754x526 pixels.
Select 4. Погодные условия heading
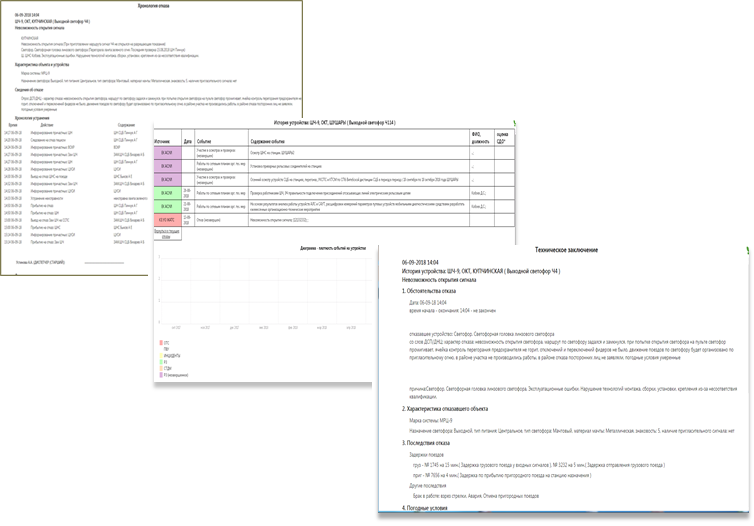click(x=425, y=508)
